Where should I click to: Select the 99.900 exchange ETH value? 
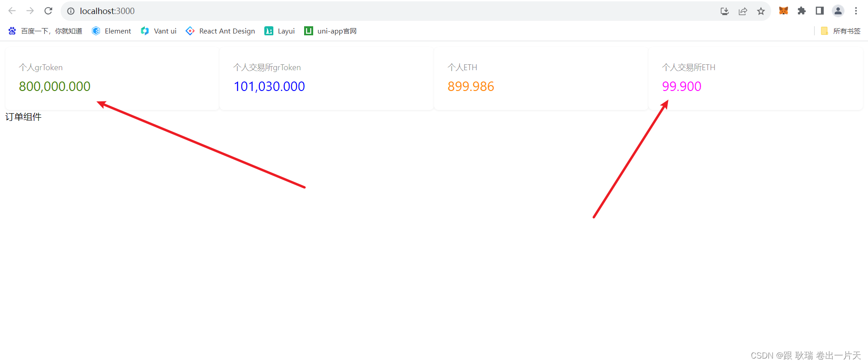(x=682, y=86)
